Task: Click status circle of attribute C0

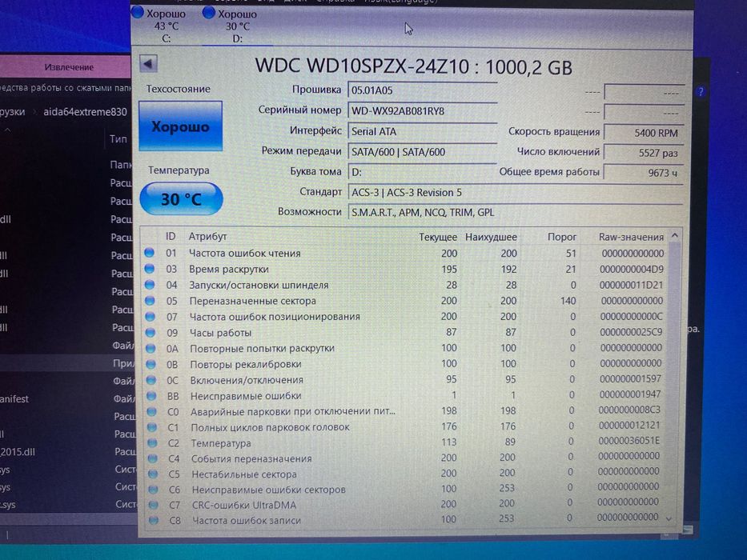Action: (x=151, y=411)
